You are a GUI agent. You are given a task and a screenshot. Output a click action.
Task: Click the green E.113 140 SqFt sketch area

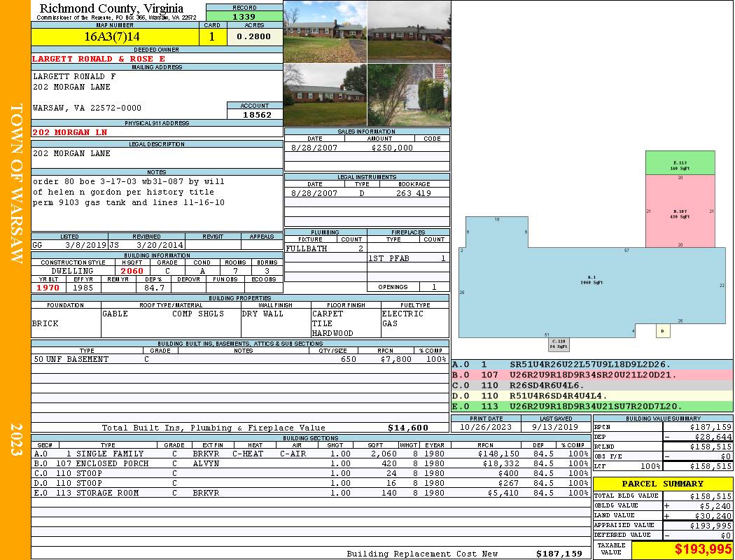pyautogui.click(x=680, y=163)
